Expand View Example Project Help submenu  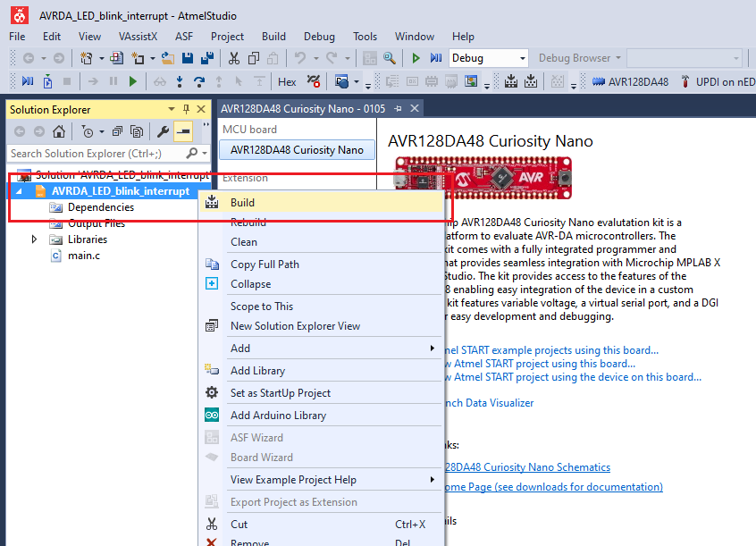(x=322, y=480)
